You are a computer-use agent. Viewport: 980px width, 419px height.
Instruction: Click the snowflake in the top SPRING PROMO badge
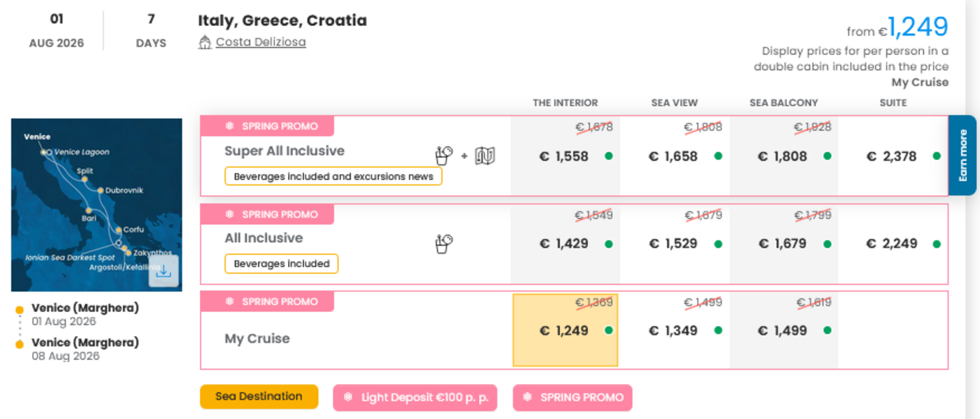(229, 126)
